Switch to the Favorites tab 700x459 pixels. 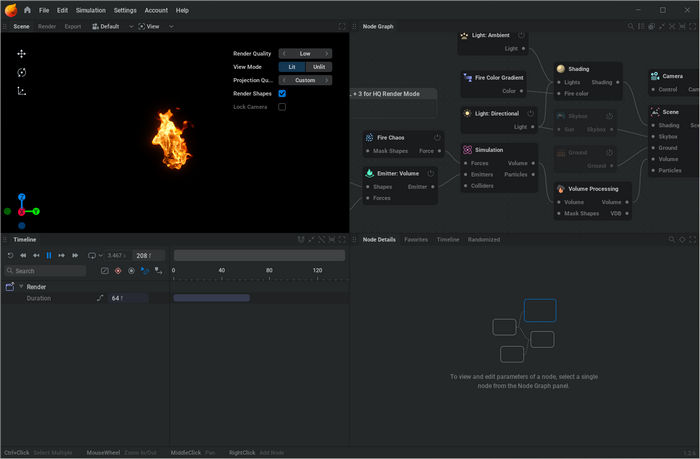(x=416, y=240)
